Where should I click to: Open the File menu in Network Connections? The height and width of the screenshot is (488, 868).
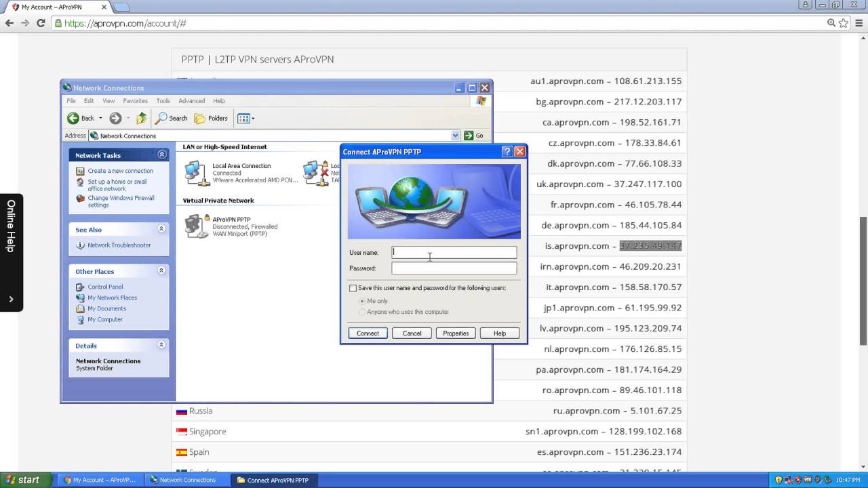click(x=71, y=101)
